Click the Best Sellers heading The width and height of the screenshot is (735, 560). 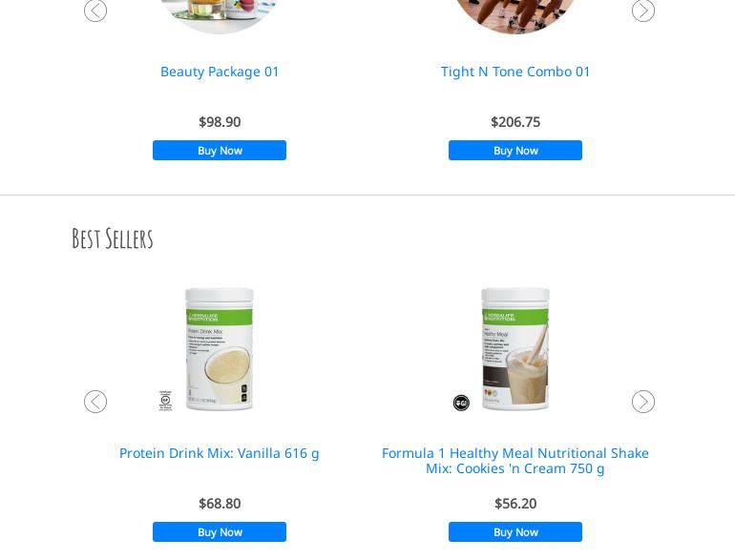click(113, 239)
